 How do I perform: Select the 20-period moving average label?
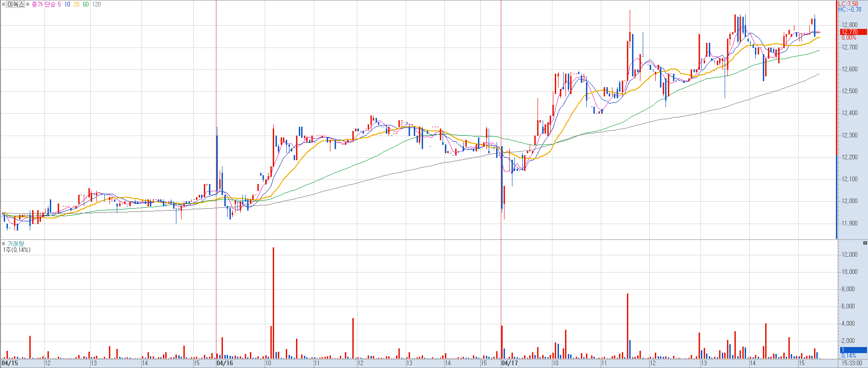tap(76, 4)
